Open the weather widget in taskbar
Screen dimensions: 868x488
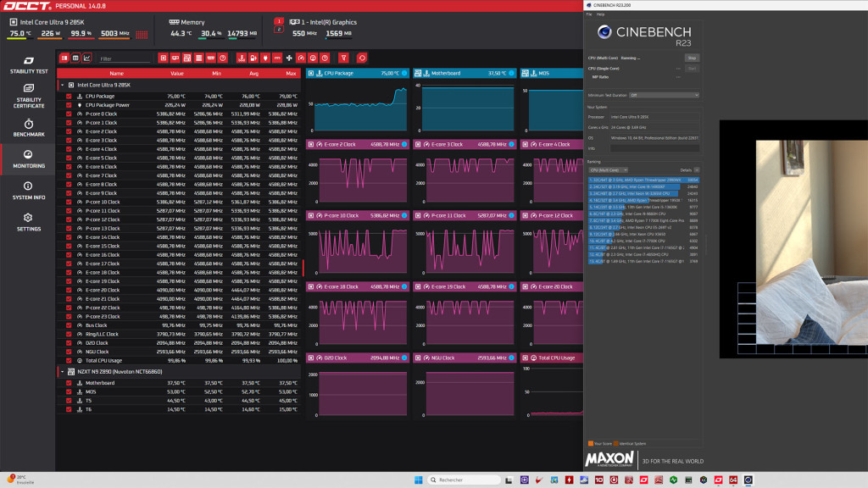(20, 480)
